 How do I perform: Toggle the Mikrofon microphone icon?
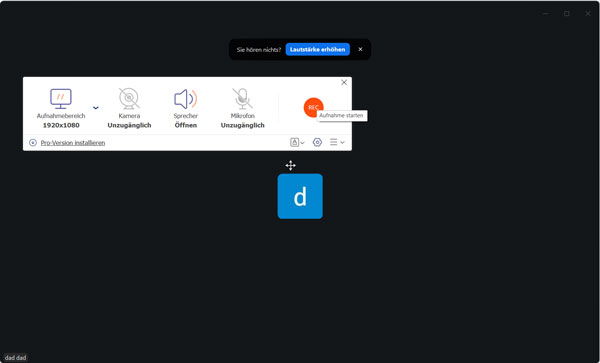click(243, 98)
